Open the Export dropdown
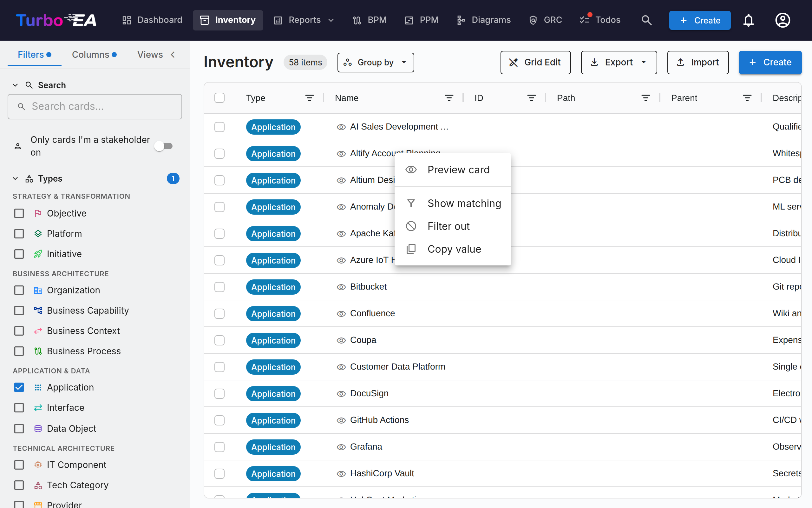Image resolution: width=812 pixels, height=508 pixels. tap(619, 63)
